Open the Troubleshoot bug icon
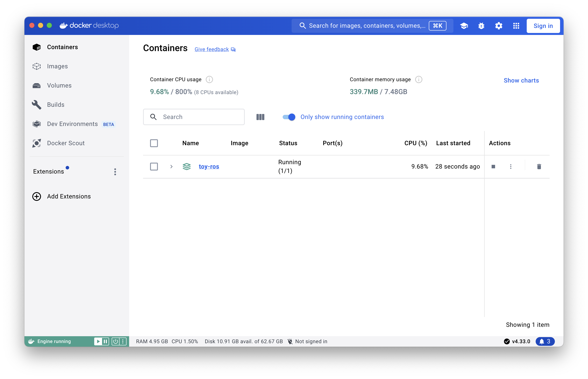Image resolution: width=588 pixels, height=379 pixels. click(481, 26)
